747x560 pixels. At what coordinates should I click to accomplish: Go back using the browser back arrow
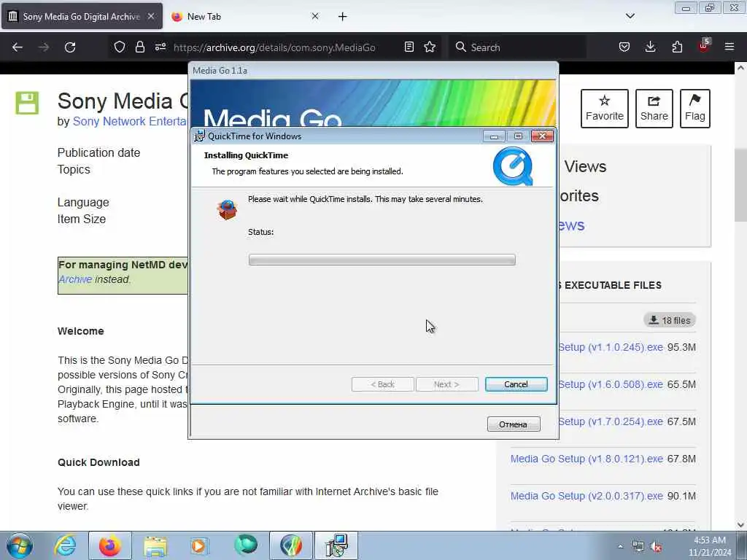click(x=18, y=47)
